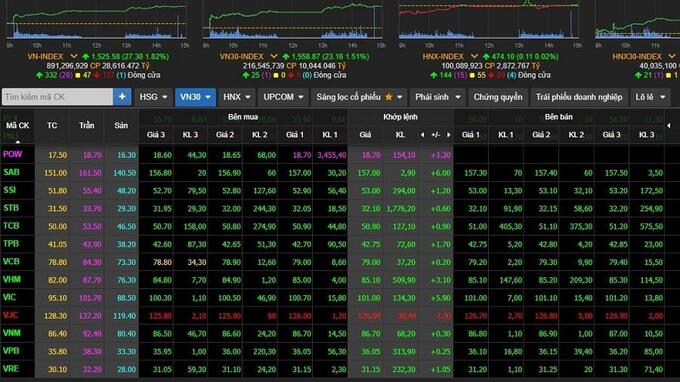Click TCB reference price 50.00
Viewport: 680px width, 382px height.
[x=57, y=226]
